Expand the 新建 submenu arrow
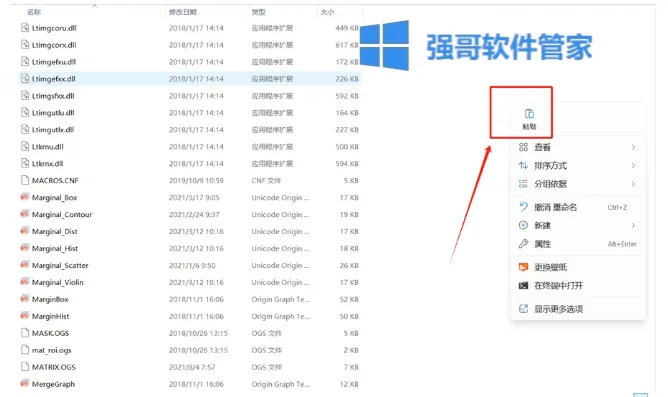 coord(633,225)
